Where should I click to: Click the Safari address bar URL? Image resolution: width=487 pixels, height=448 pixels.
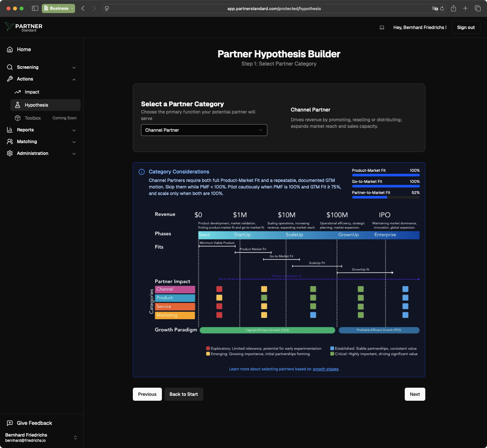(274, 9)
